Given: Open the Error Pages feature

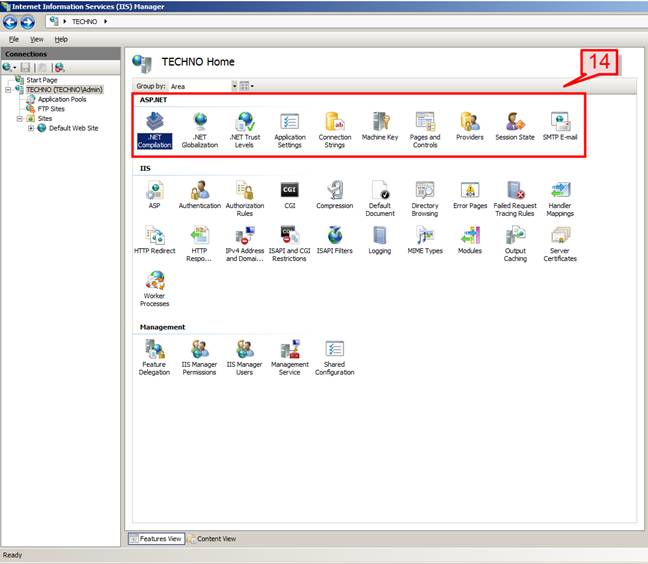Looking at the screenshot, I should pyautogui.click(x=469, y=191).
